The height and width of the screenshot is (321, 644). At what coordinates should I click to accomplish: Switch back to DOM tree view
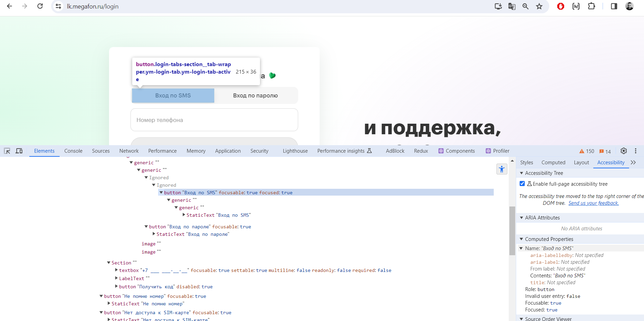pos(502,169)
